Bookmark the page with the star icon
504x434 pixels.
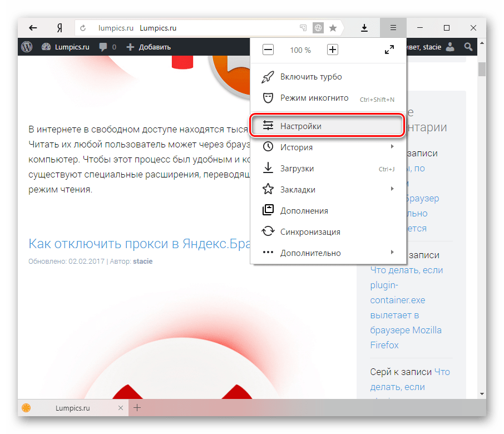coord(333,28)
